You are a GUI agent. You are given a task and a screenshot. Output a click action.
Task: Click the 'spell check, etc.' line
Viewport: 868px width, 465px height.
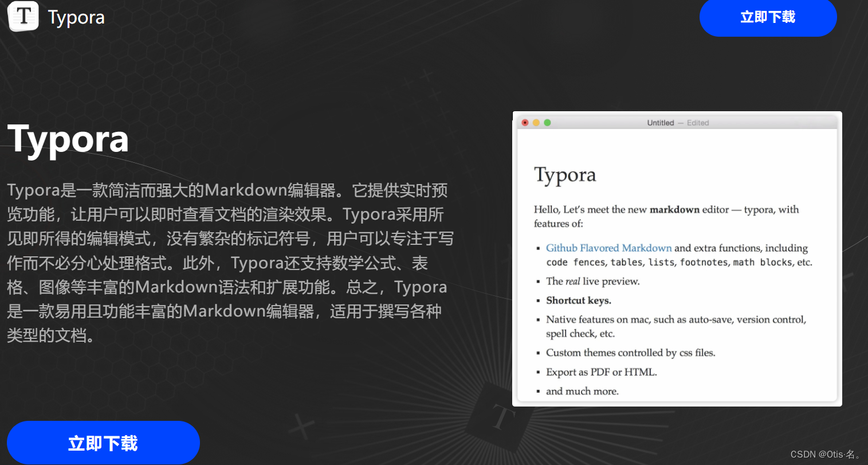click(x=580, y=334)
